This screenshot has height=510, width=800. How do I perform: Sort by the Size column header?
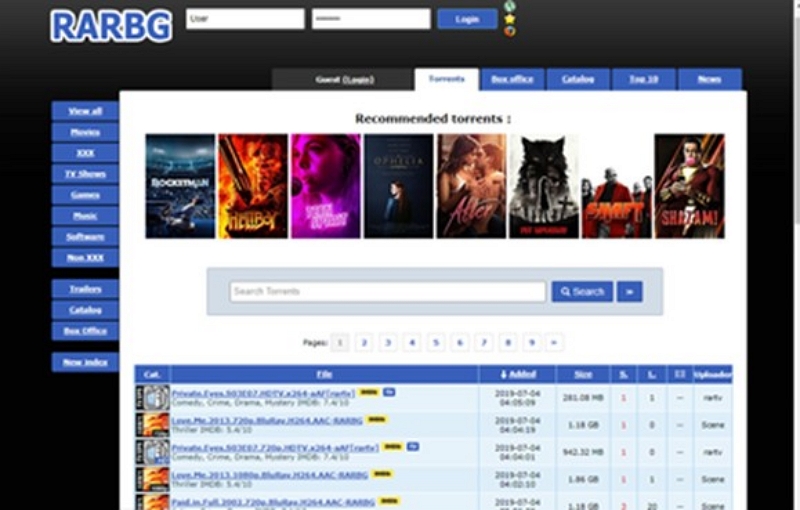pos(583,374)
